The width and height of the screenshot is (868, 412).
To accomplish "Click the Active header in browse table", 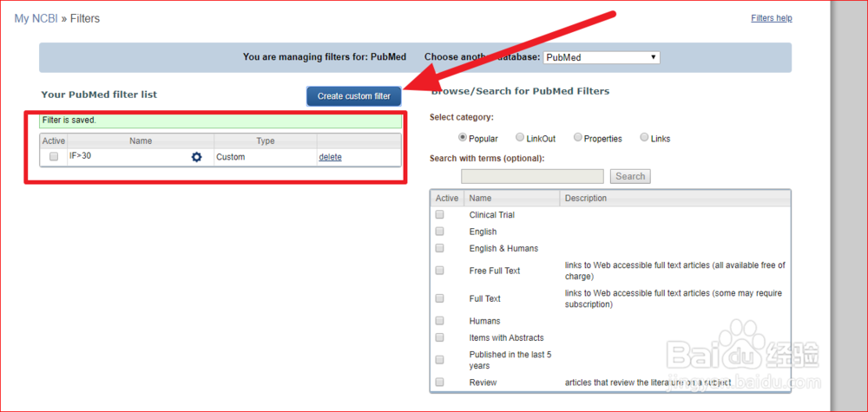I will tap(447, 198).
